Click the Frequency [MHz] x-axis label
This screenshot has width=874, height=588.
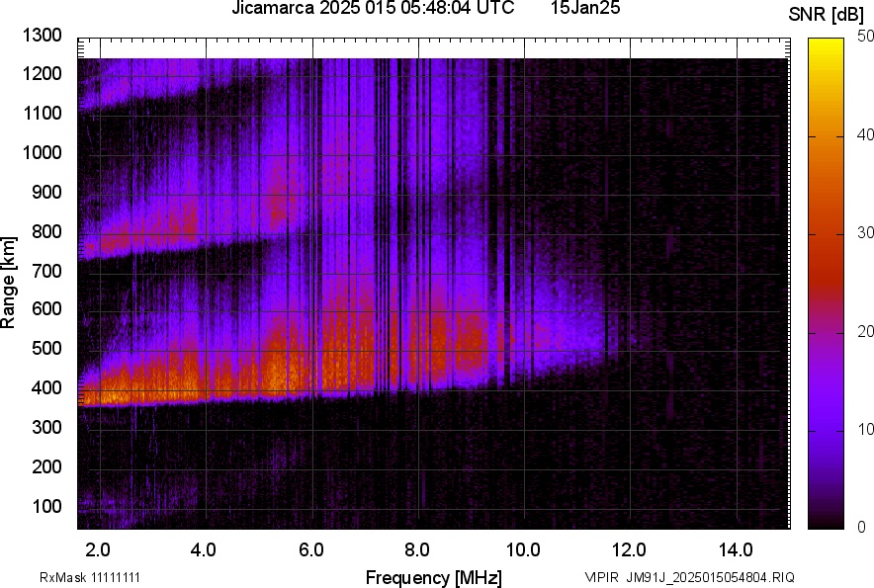[433, 577]
